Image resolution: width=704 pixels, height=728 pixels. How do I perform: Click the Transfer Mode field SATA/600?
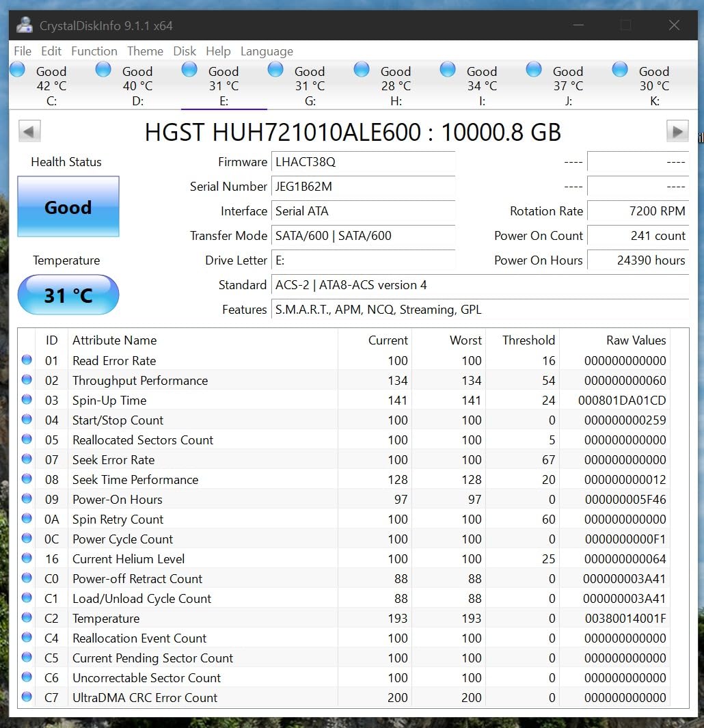pyautogui.click(x=363, y=235)
